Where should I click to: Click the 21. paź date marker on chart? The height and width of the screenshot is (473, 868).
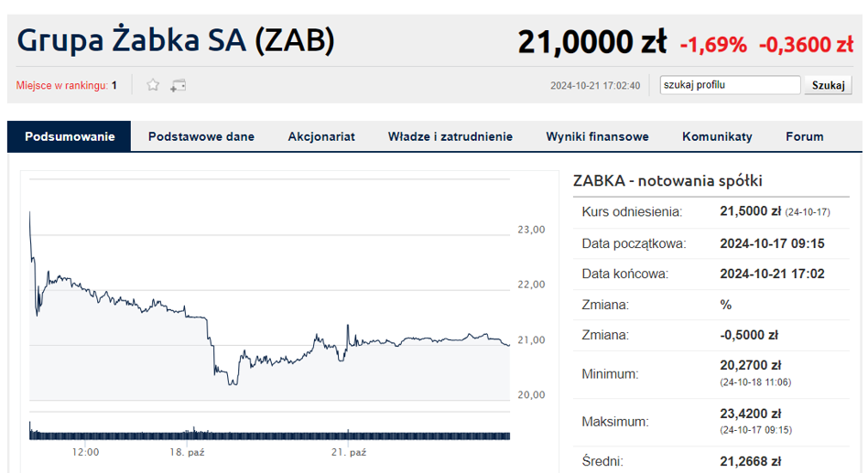[x=349, y=452]
